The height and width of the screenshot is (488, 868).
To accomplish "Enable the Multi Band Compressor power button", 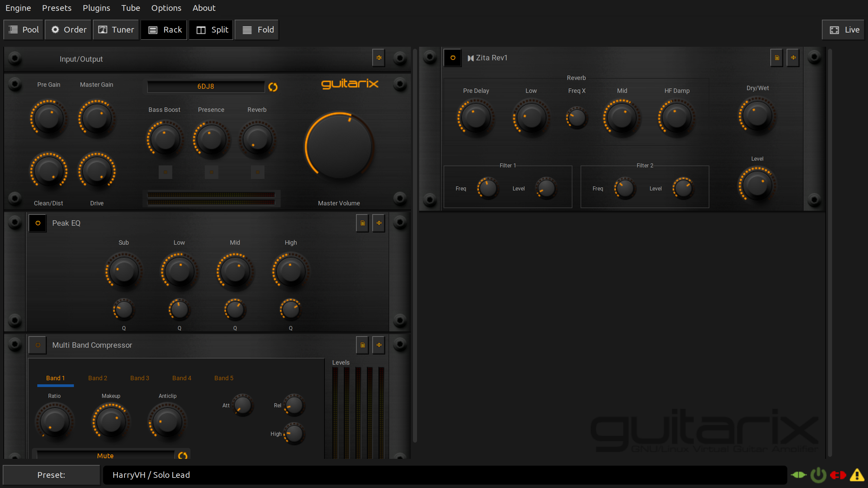I will [38, 345].
